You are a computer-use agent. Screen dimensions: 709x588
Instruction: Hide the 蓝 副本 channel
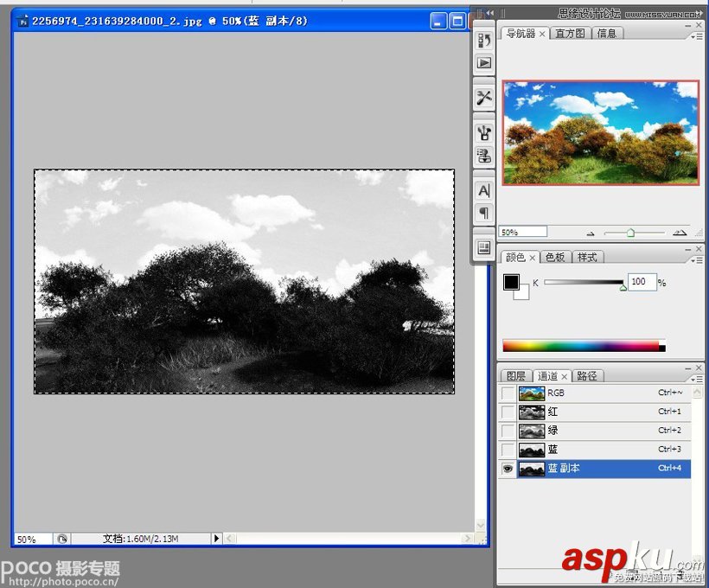coord(508,469)
